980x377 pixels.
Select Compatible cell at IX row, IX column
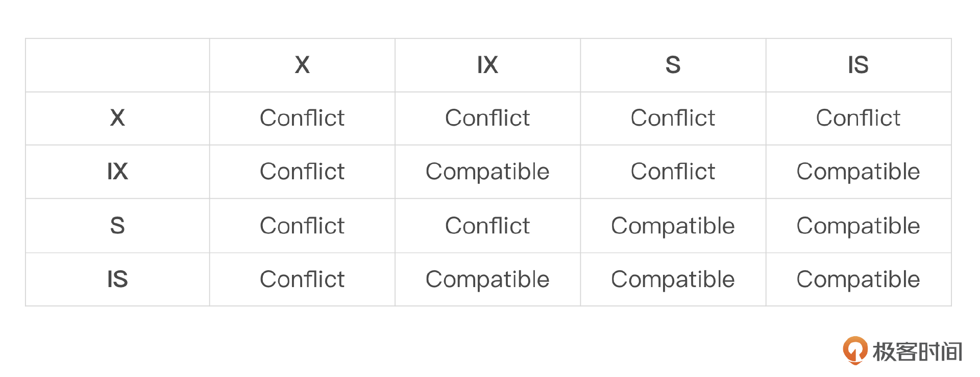coord(487,172)
